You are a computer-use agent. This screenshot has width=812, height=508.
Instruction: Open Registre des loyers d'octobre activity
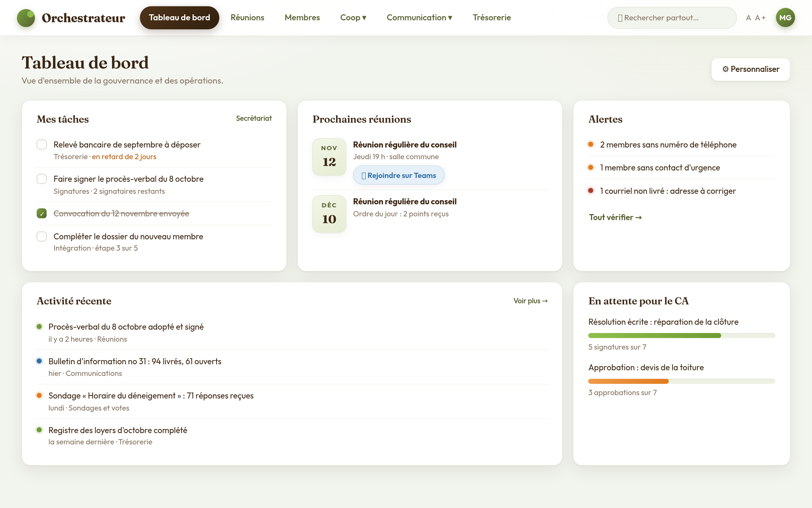coord(292,436)
